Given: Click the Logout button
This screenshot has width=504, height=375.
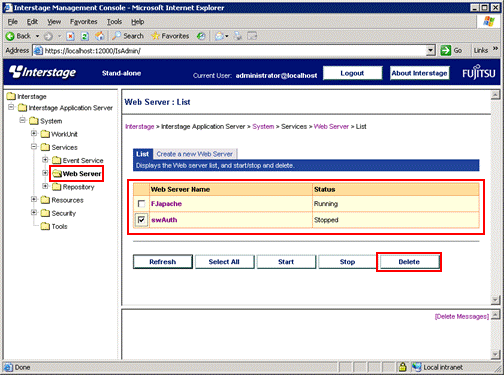Looking at the screenshot, I should pyautogui.click(x=352, y=73).
